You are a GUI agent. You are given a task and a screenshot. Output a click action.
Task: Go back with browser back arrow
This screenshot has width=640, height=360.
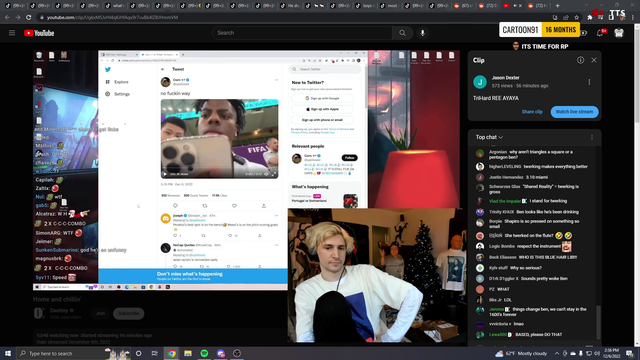click(7, 18)
